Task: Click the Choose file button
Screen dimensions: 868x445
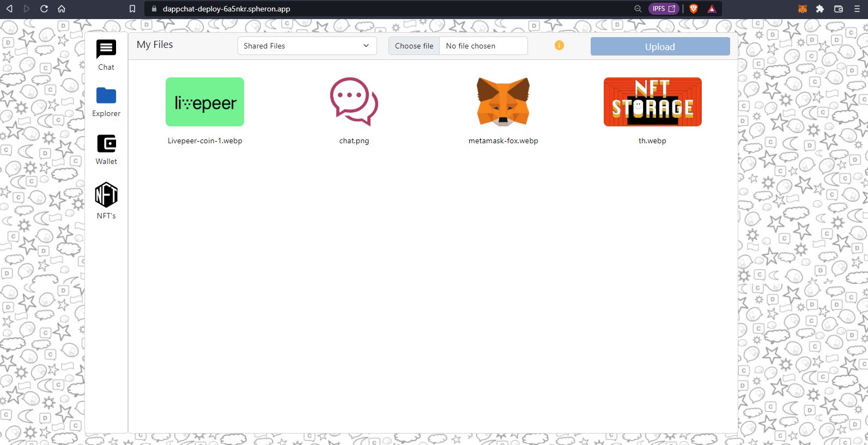Action: [x=414, y=46]
